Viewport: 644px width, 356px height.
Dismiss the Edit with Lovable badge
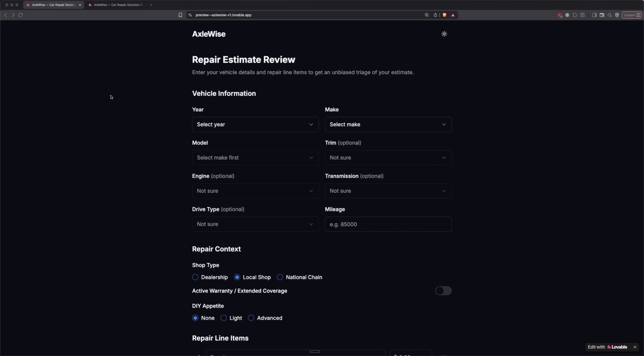click(635, 347)
